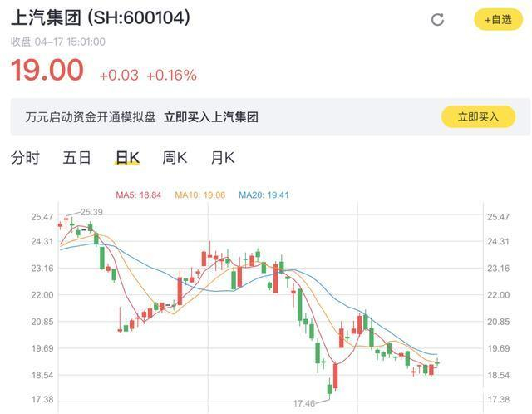The width and height of the screenshot is (532, 414).
Task: Open the 月K monthly chart tab
Action: coord(223,157)
